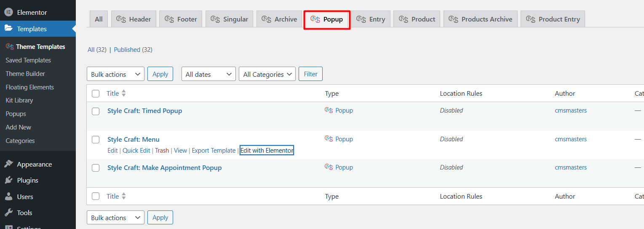
Task: Open the Style Craft: Menu title
Action: click(134, 140)
